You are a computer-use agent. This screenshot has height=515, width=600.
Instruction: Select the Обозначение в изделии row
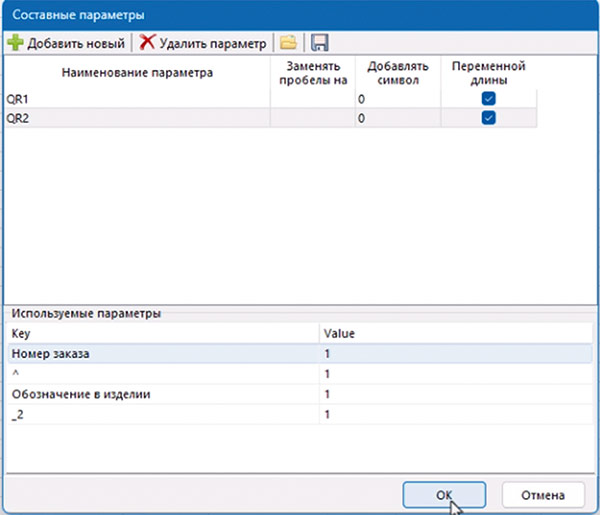(x=160, y=393)
